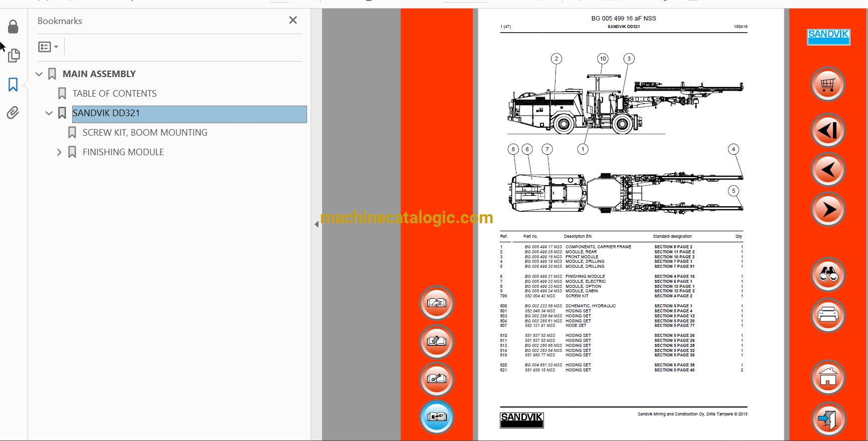The image size is (868, 441).
Task: Click the SCREW KIT table row
Action: click(x=622, y=296)
